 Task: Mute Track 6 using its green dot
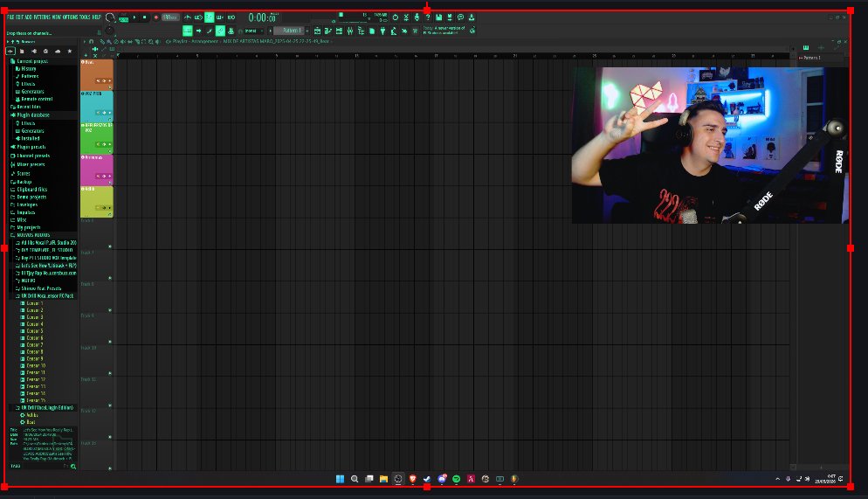pyautogui.click(x=110, y=246)
